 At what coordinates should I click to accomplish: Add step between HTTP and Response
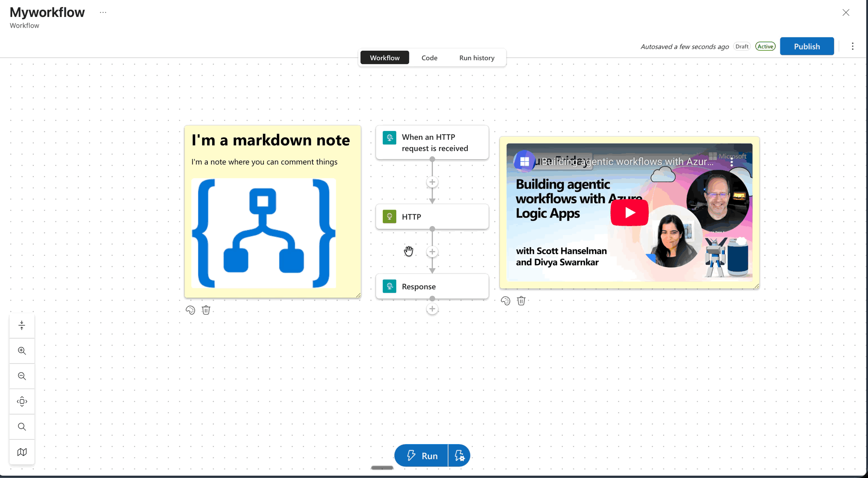click(432, 252)
